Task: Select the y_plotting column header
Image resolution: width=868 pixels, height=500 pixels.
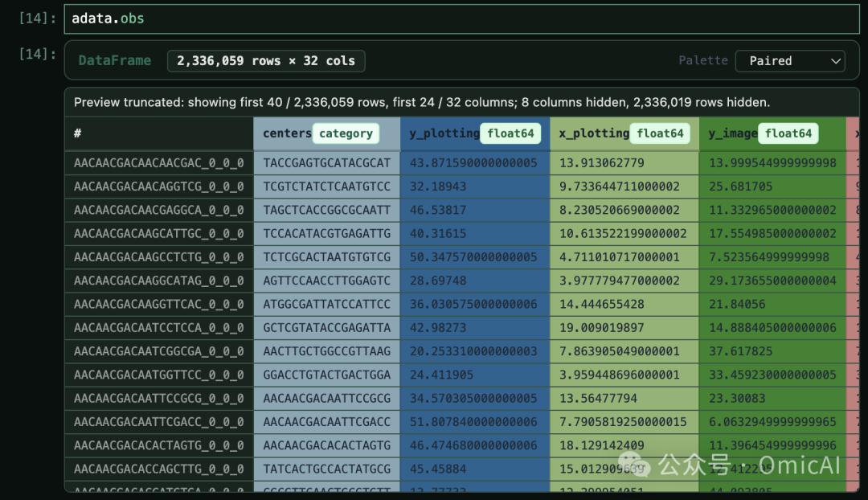Action: [475, 133]
